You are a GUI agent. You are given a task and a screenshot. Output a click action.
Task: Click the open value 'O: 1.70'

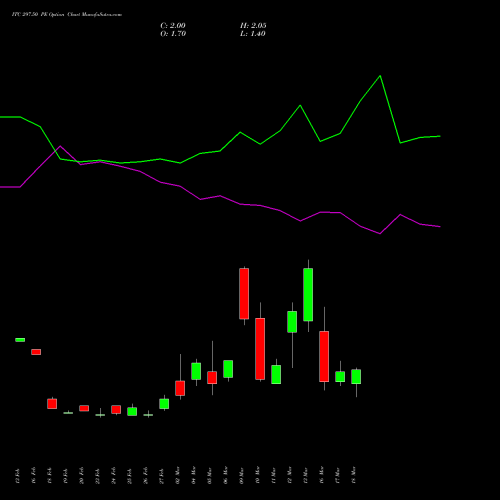click(173, 34)
